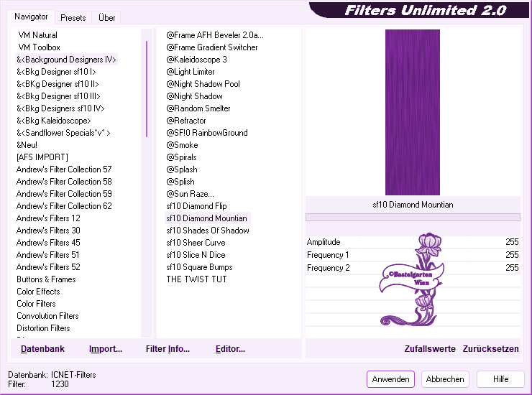Click Zurücksetzen to reset parameters

click(x=490, y=349)
